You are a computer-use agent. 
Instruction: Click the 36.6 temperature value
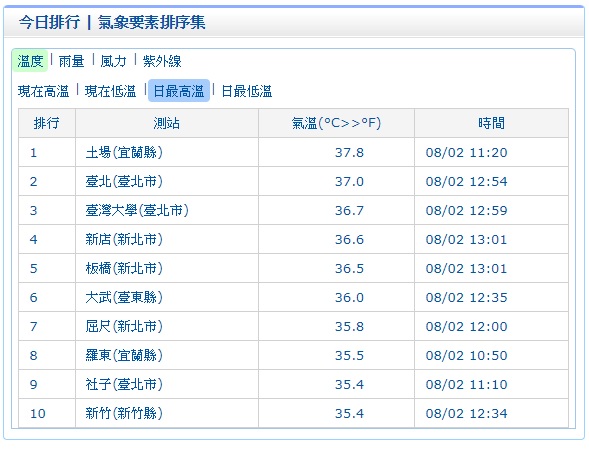[x=349, y=239]
